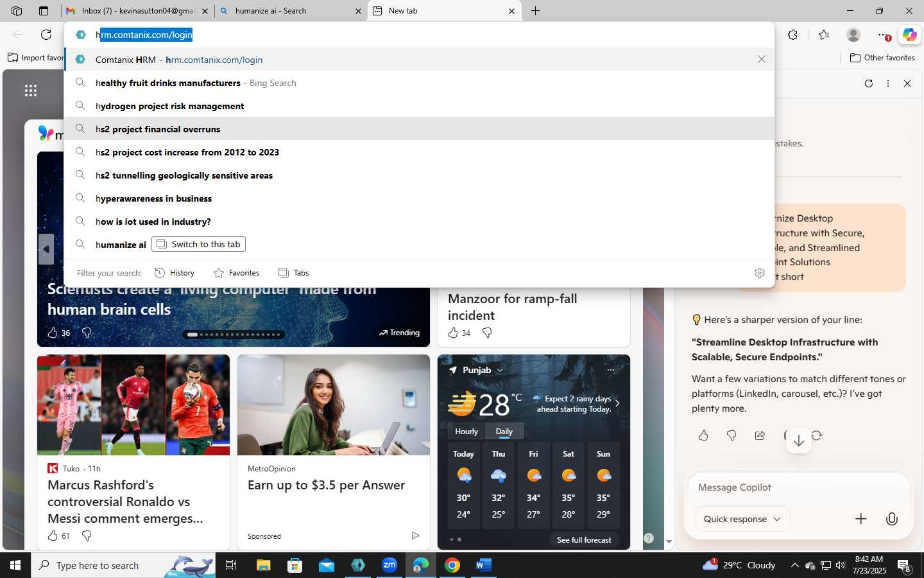Select hyperawareness in business suggestion
Screen dimensions: 924x578
pos(419,198)
